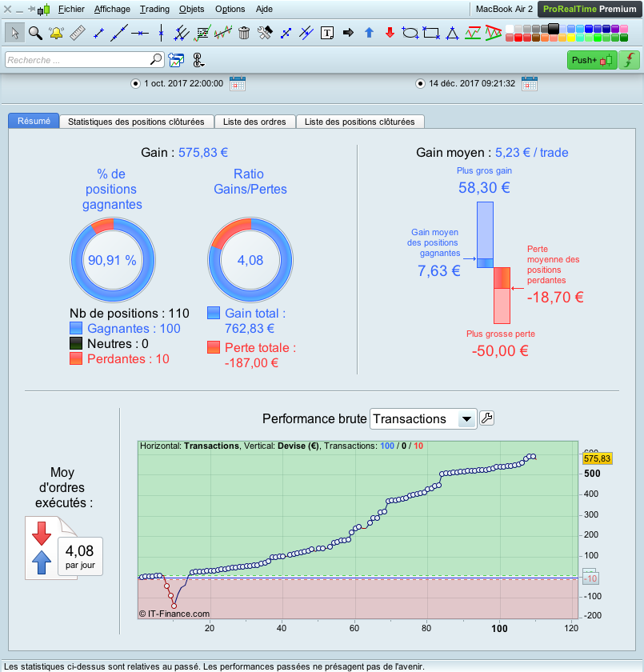Open the Objets menu

[191, 9]
